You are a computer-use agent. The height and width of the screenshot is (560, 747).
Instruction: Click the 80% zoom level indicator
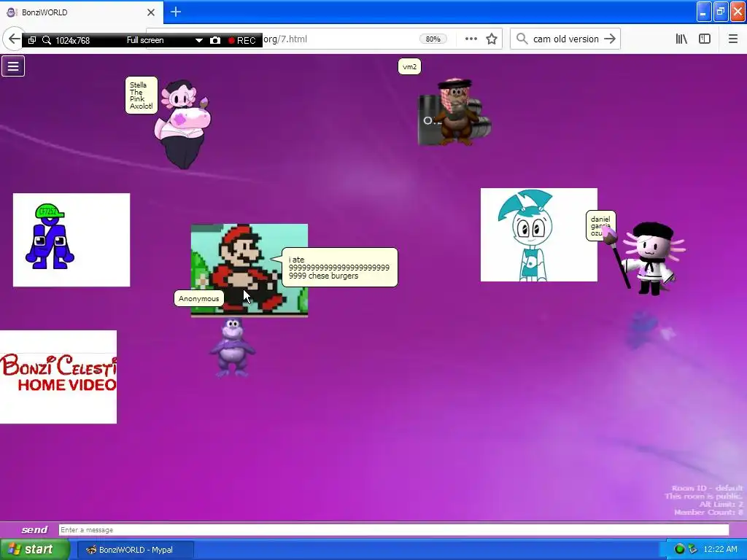click(433, 39)
